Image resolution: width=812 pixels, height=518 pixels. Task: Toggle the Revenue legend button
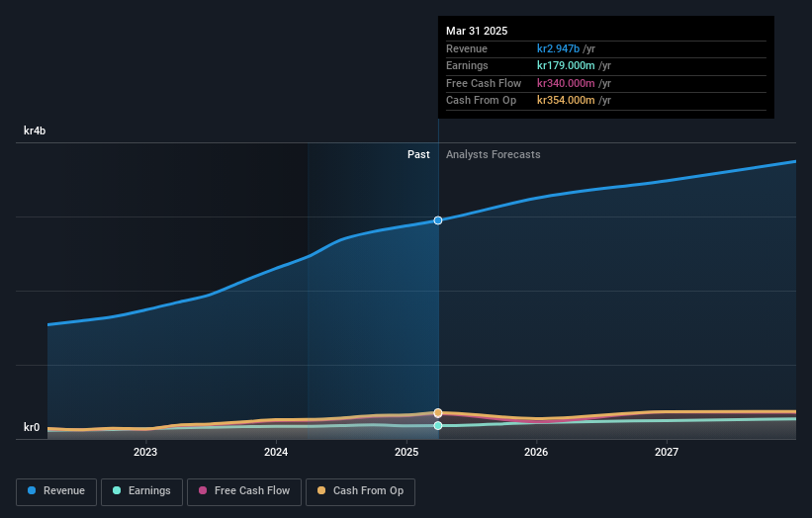56,491
